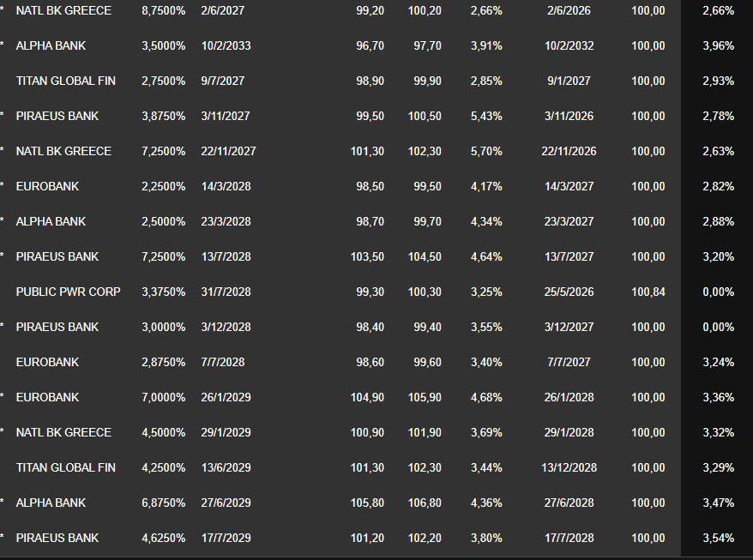
Task: Select ALPHA BANK maturing 23/3/2028
Action: [x=51, y=221]
